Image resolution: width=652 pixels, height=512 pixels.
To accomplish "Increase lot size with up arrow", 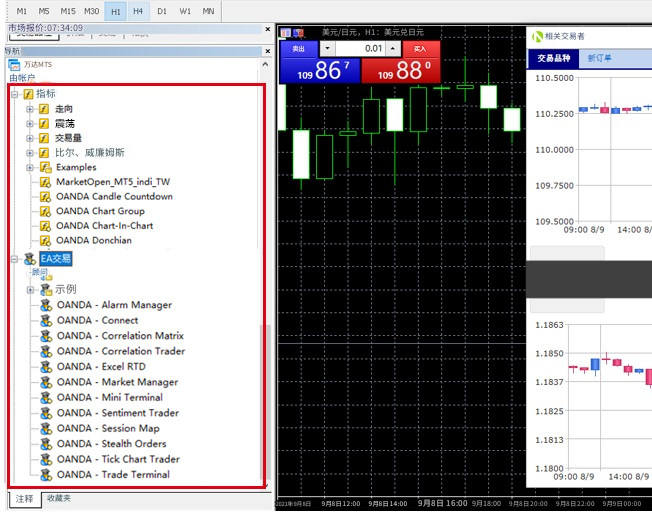I will 393,49.
